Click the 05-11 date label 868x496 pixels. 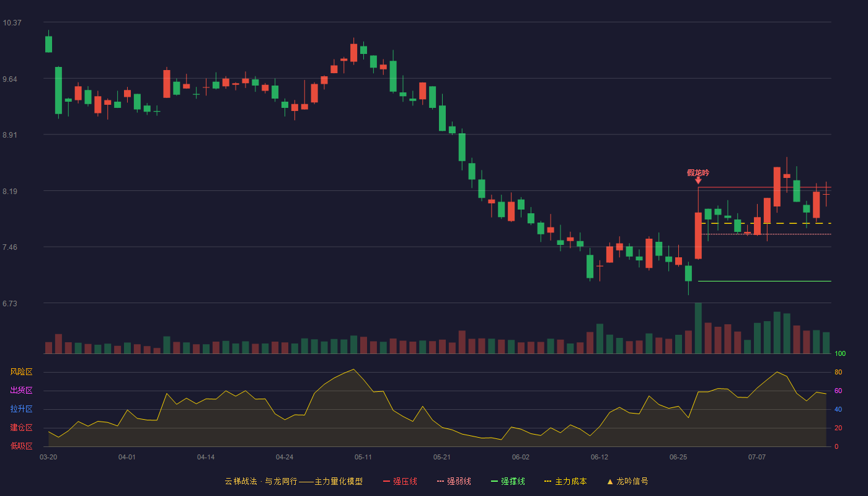(363, 457)
